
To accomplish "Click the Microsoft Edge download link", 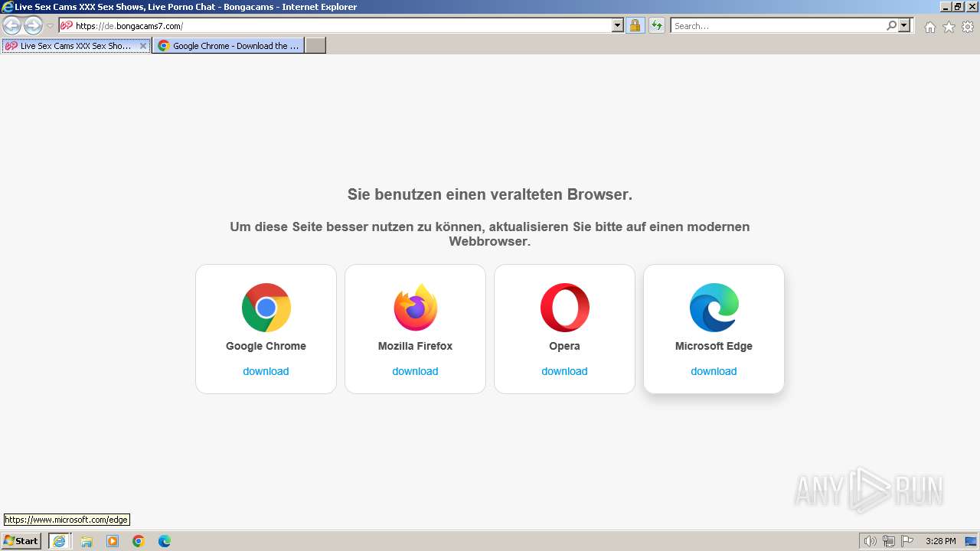I will pyautogui.click(x=714, y=371).
